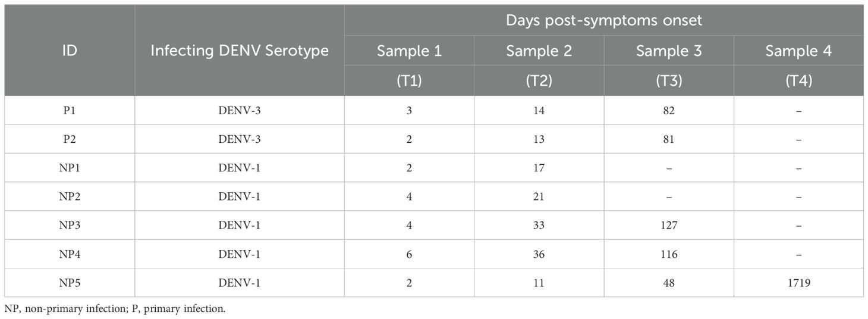This screenshot has height=319, width=868.
Task: Click the Sample 1 column header
Action: pos(409,51)
